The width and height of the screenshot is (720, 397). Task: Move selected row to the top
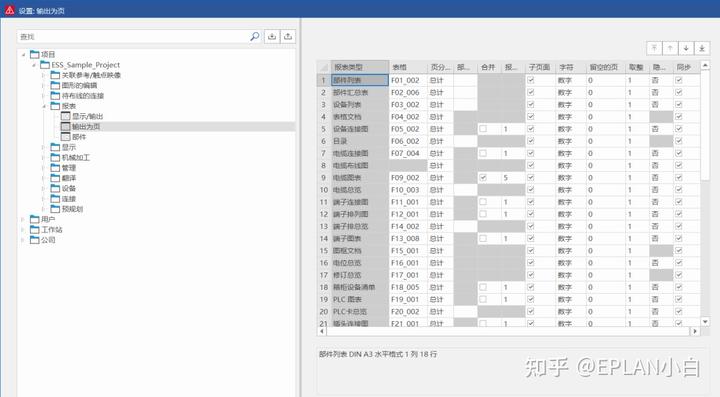[x=654, y=48]
